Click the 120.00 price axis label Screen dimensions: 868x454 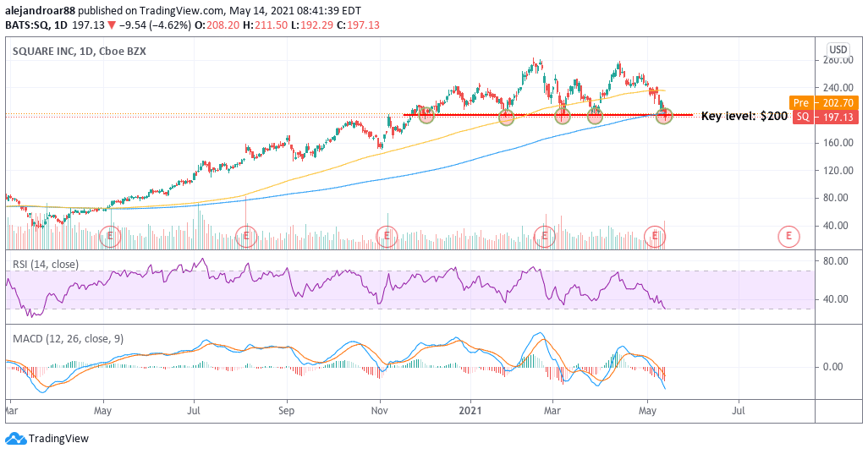[838, 170]
